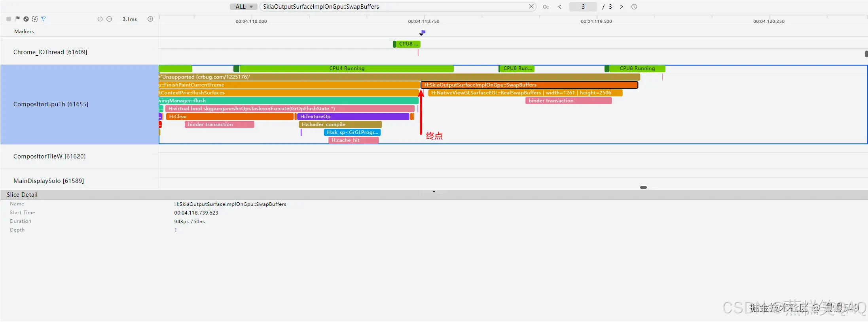Click the flag marker icon in the toolbar
This screenshot has width=868, height=322.
coord(17,19)
